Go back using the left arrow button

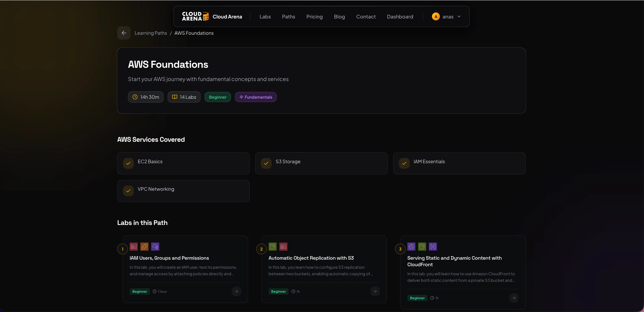(x=124, y=33)
